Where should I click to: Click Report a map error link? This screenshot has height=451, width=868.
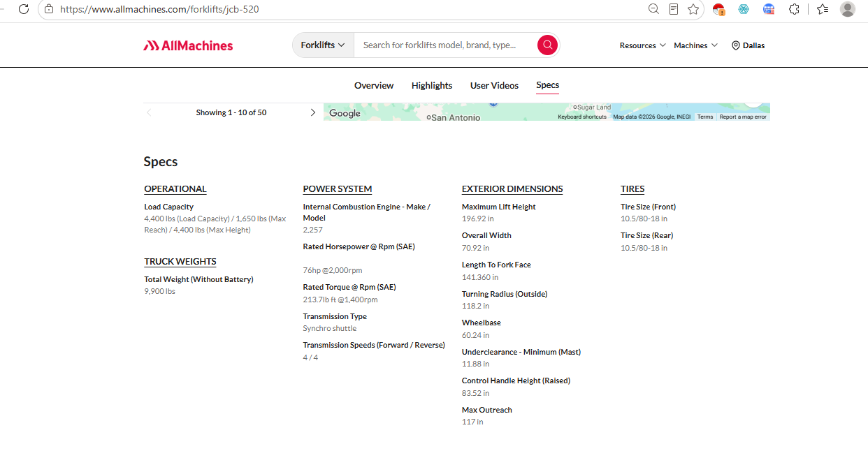[743, 117]
